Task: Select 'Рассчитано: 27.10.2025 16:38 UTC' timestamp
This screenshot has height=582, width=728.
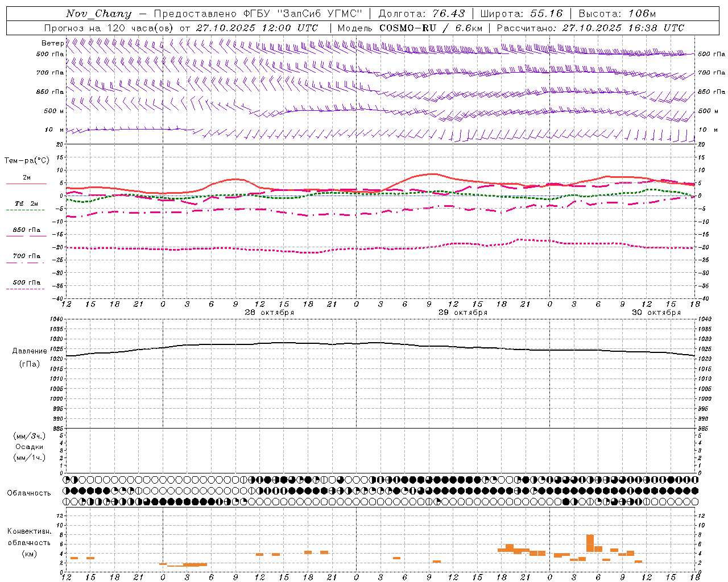Action: point(590,28)
